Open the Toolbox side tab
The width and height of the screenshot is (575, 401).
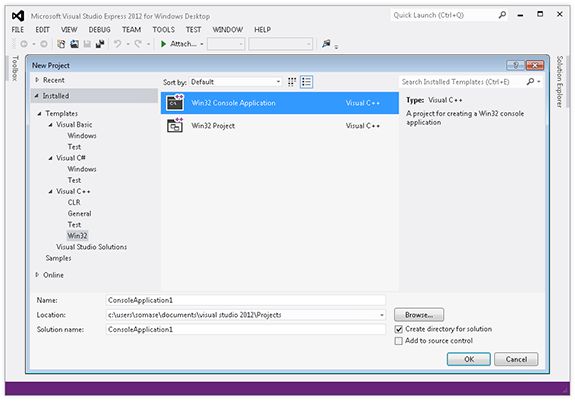coord(15,68)
